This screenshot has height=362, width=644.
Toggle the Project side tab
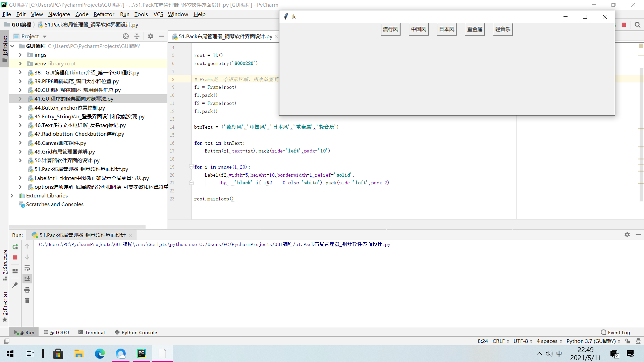click(5, 49)
